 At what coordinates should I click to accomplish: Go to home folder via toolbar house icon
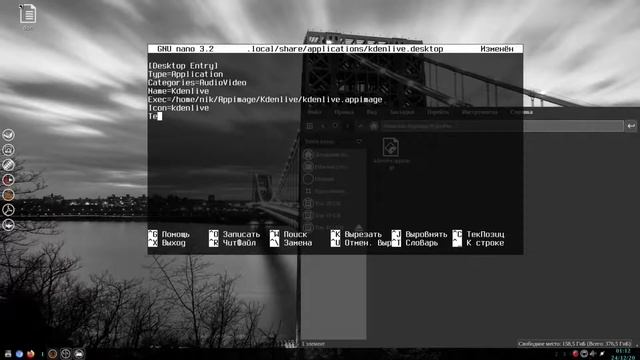(x=373, y=126)
